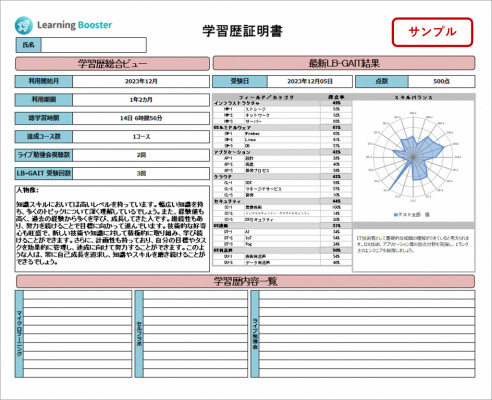Click the blue legend swatch under radar chart
Viewport: 492px width, 400px height.
[x=396, y=215]
